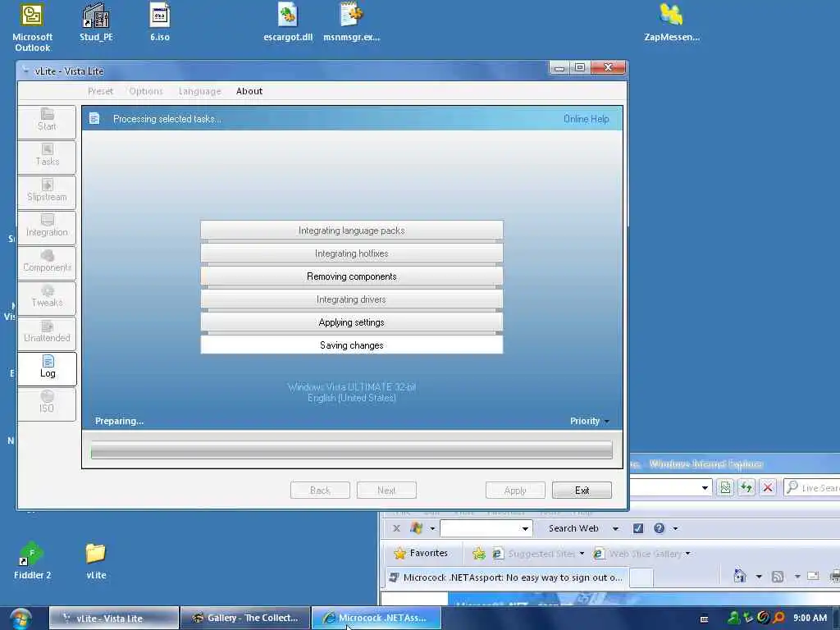Image resolution: width=840 pixels, height=630 pixels.
Task: Open the Preset menu in vLite
Action: point(100,91)
